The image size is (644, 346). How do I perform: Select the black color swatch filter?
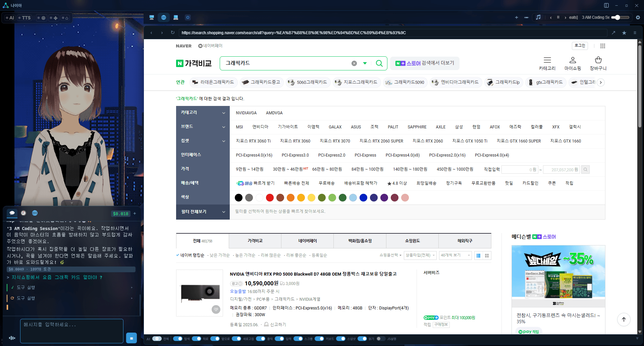(238, 198)
